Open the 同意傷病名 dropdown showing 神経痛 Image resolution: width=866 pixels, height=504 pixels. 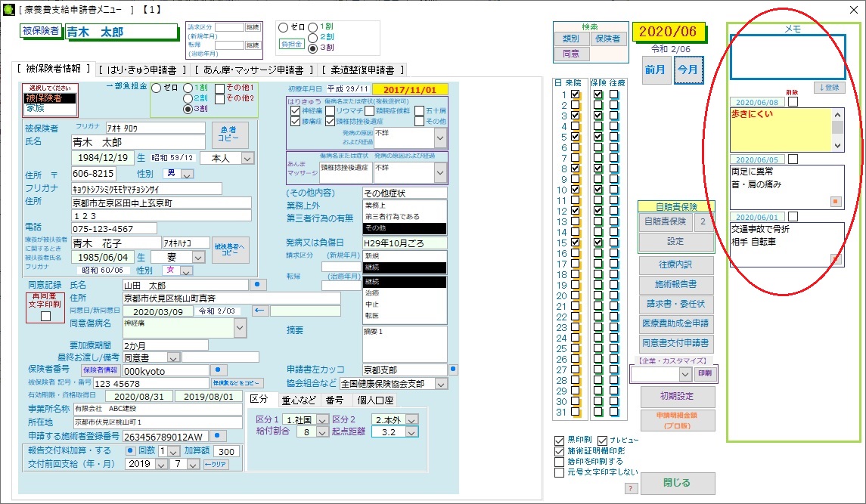(x=240, y=328)
